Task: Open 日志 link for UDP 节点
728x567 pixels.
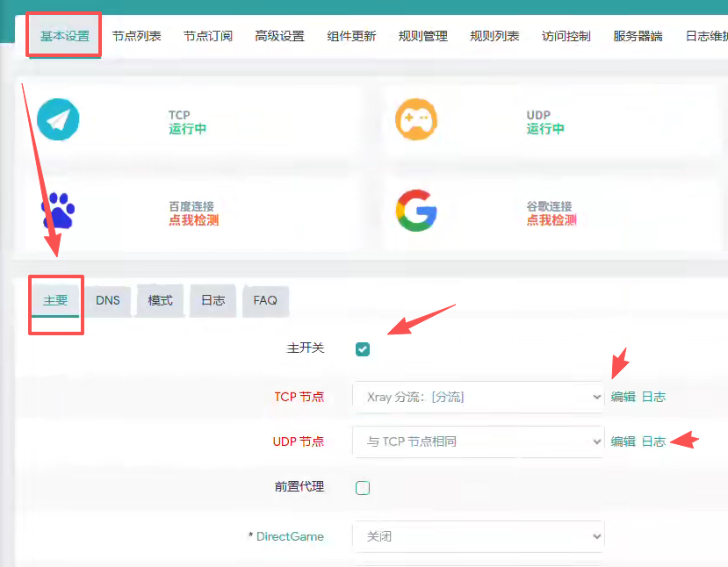Action: [x=653, y=441]
